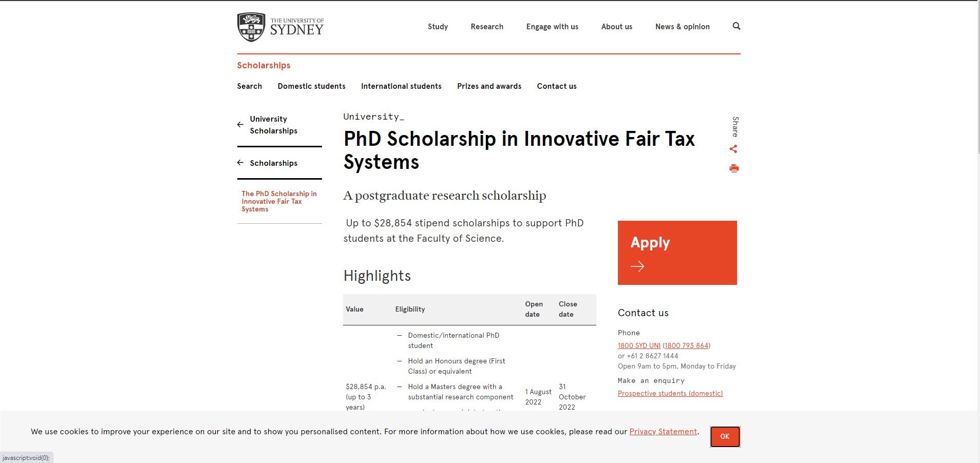Open News & opinion menu

click(x=682, y=27)
